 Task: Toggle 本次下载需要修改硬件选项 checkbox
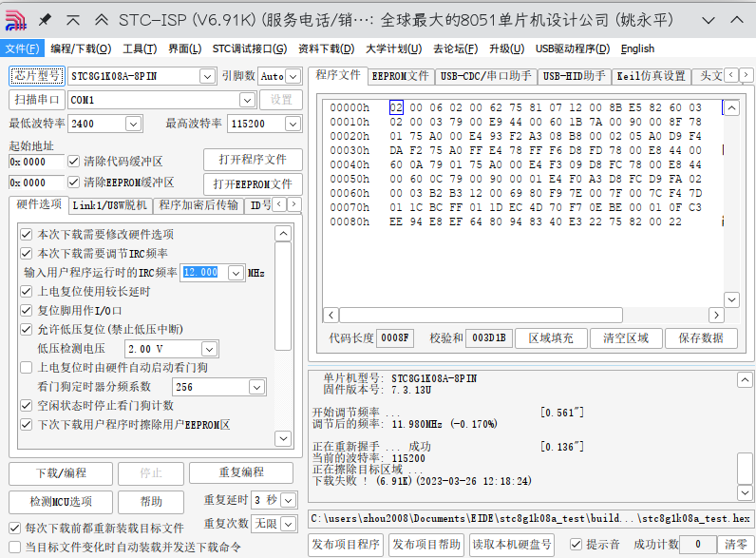[26, 235]
